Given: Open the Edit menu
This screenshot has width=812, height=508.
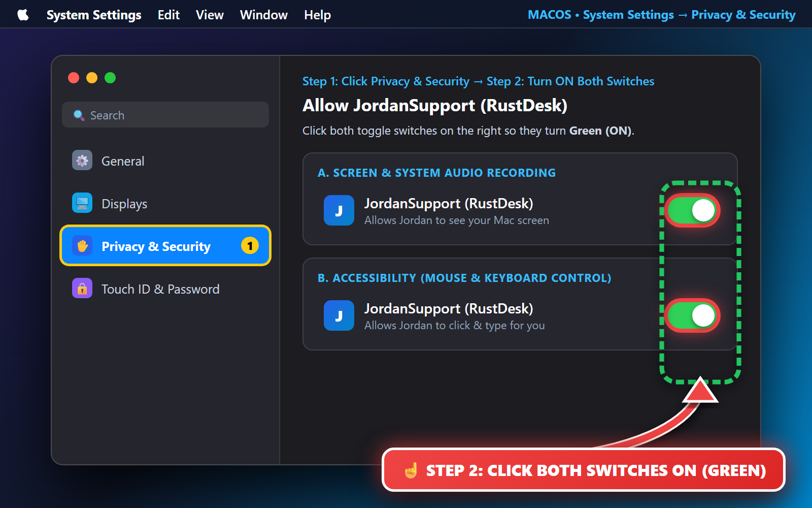Looking at the screenshot, I should tap(168, 15).
